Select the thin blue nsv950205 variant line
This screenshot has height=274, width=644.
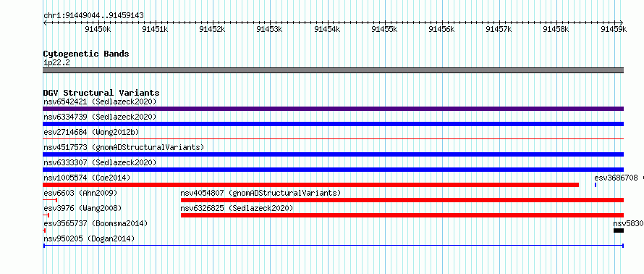334,246
